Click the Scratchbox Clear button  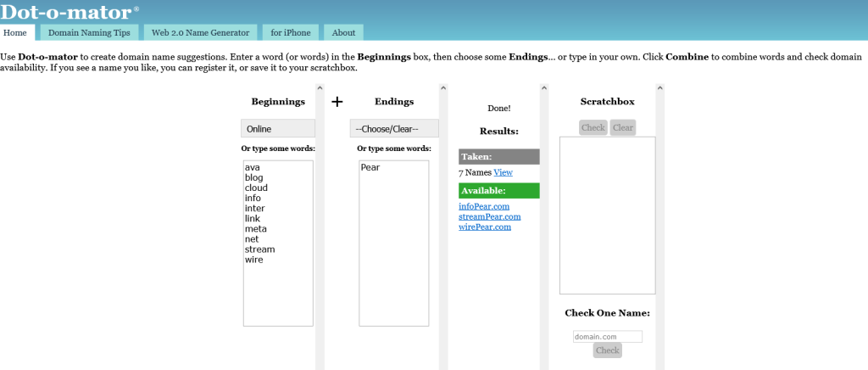(x=623, y=127)
